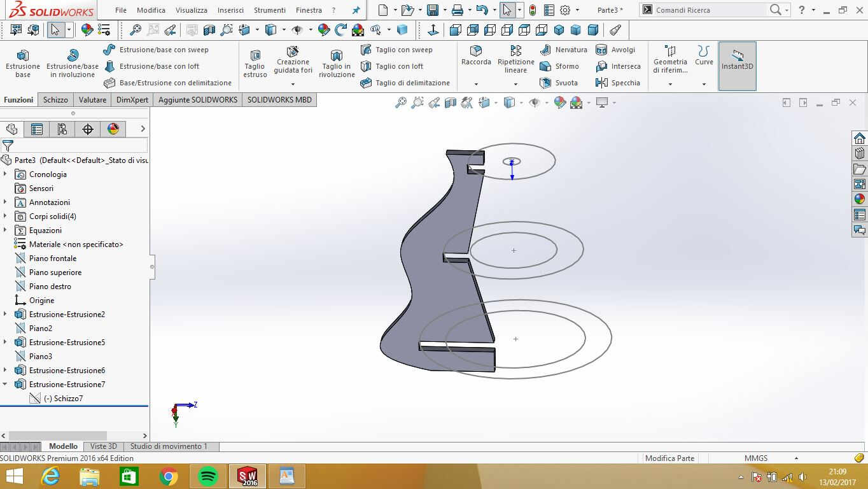
Task: Choose Estrusione/base con loft
Action: (152, 66)
